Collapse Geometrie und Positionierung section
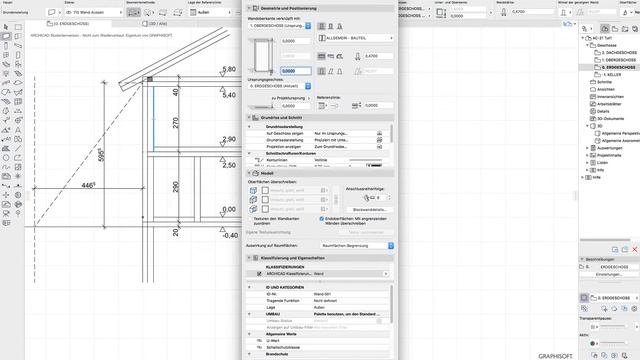 [249, 8]
